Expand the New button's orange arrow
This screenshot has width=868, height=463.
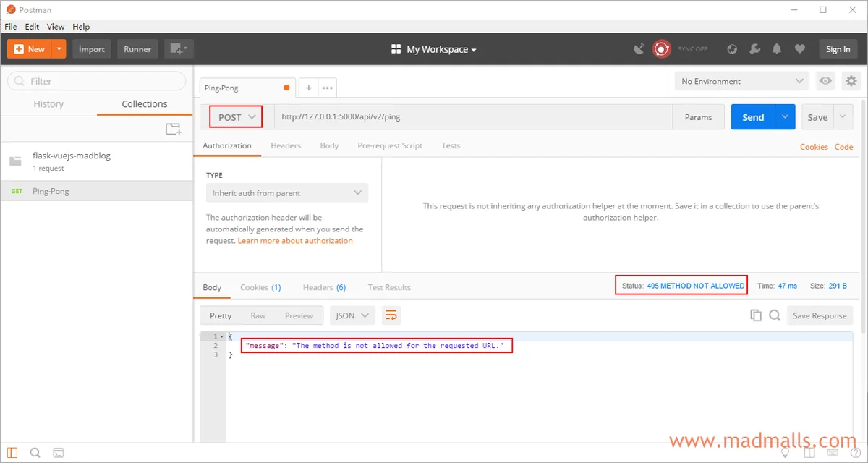pos(59,49)
